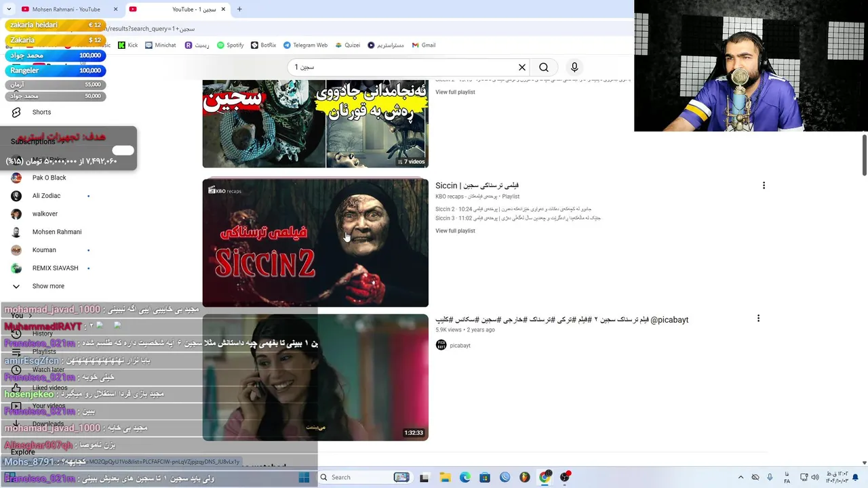Show hidden tray icons chevron
868x488 pixels.
tap(741, 477)
